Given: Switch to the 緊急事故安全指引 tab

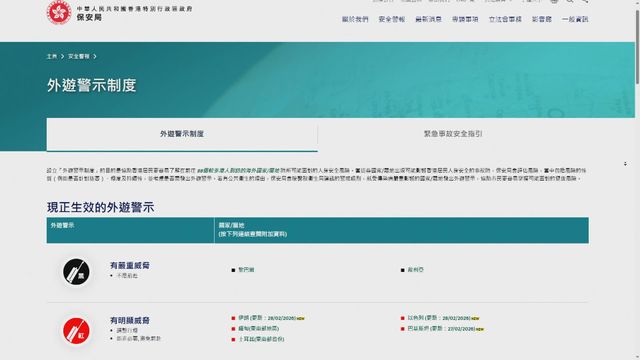Looking at the screenshot, I should click(453, 134).
